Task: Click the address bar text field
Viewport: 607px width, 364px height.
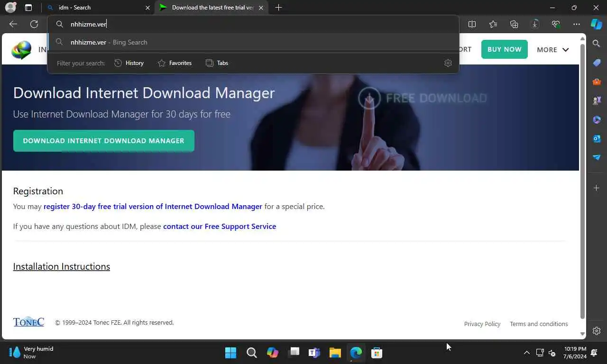Action: coord(253,24)
